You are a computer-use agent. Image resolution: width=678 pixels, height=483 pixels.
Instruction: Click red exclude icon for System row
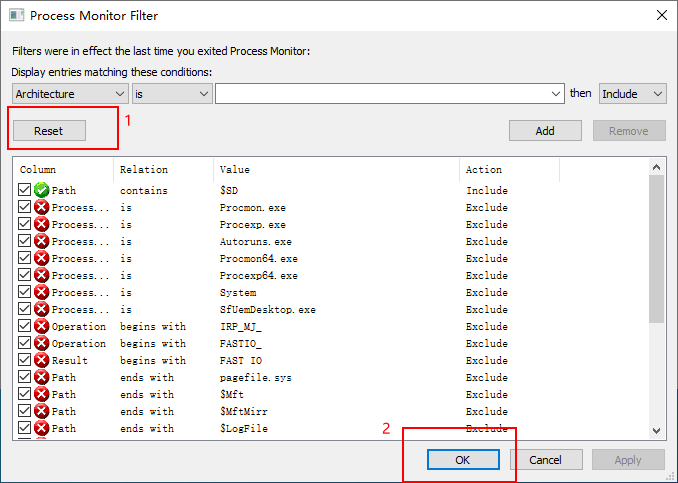[x=42, y=293]
